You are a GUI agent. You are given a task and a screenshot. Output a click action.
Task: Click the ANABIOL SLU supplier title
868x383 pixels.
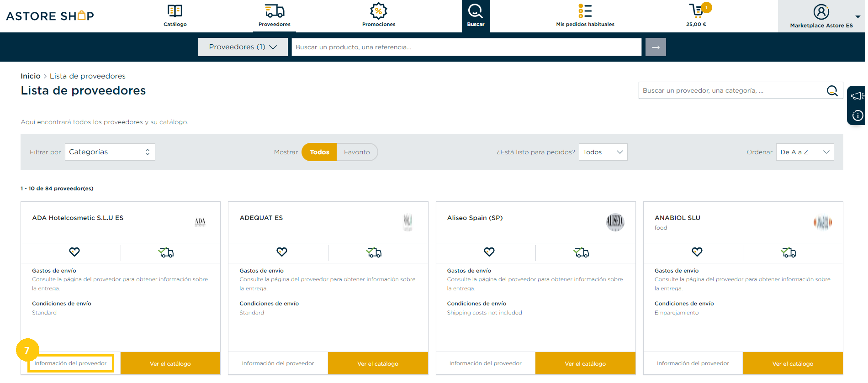pyautogui.click(x=677, y=218)
